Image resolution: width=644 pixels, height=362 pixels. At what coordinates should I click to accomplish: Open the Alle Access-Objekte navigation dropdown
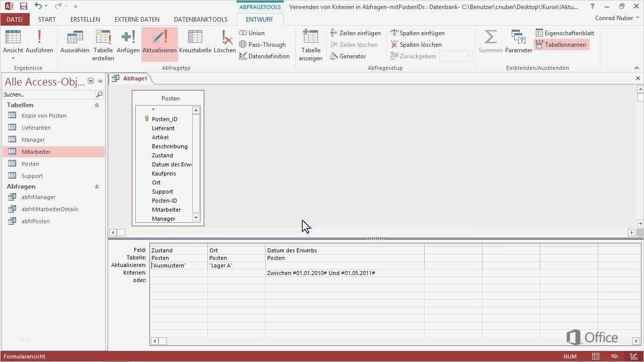tap(91, 81)
